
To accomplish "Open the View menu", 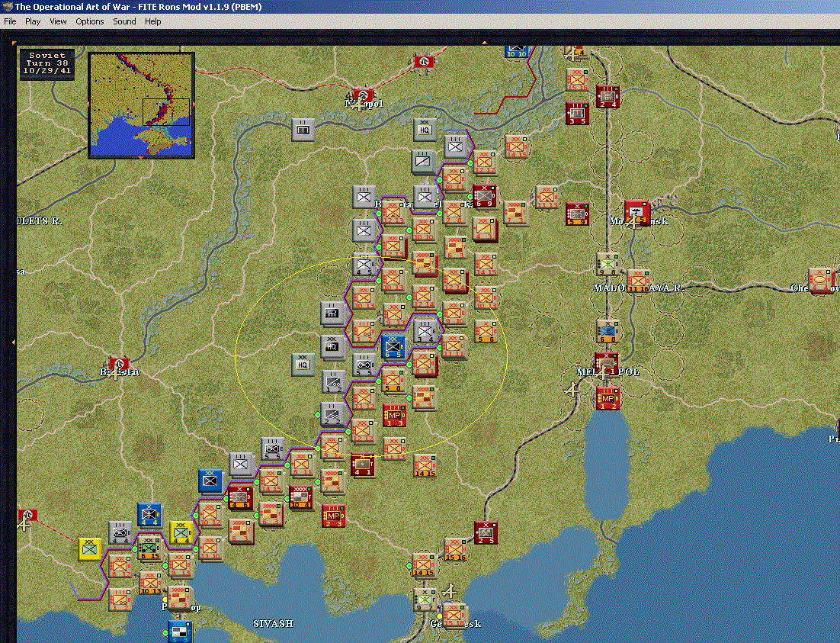I will (58, 21).
